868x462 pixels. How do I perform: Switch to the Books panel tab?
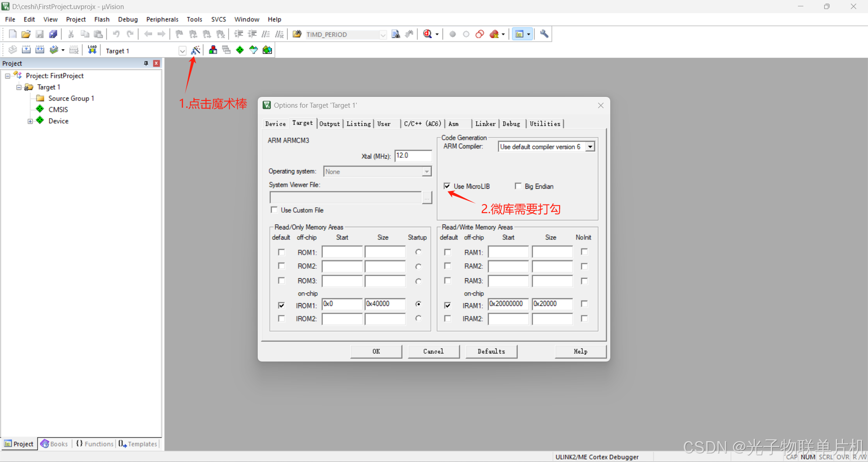(x=55, y=444)
